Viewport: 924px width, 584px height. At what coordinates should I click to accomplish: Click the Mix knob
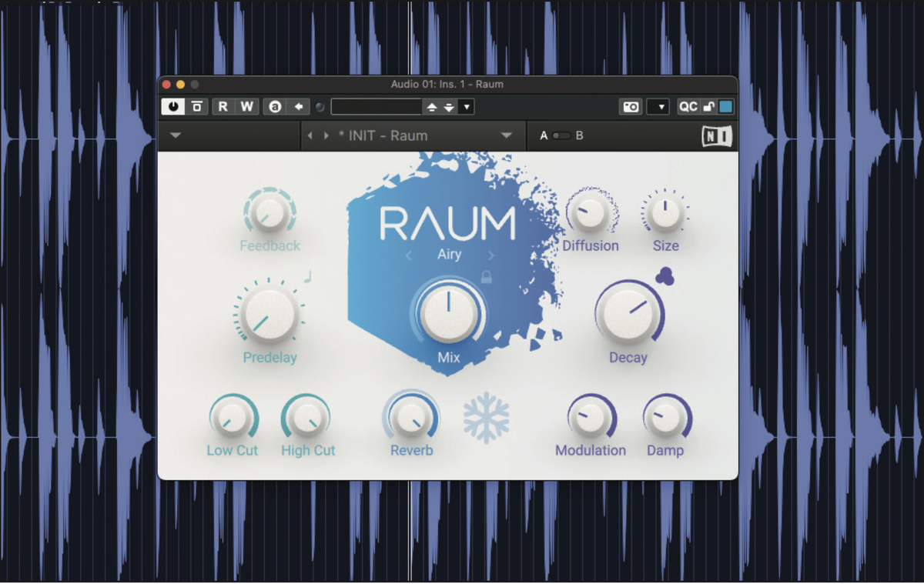(448, 314)
